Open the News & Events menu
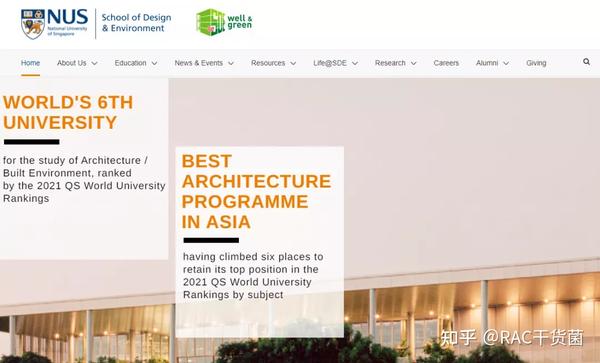The height and width of the screenshot is (363, 600). 199,63
